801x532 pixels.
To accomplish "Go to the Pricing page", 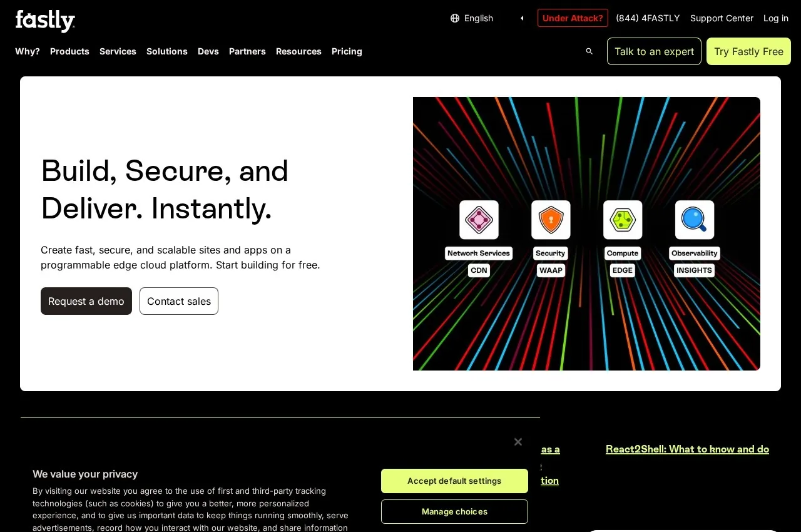I will coord(347,51).
